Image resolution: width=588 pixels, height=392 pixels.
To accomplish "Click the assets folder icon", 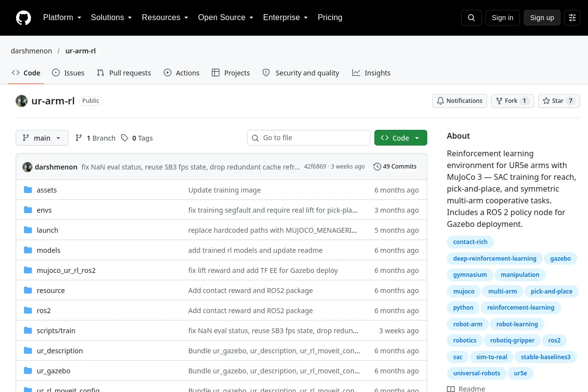I will pos(28,190).
